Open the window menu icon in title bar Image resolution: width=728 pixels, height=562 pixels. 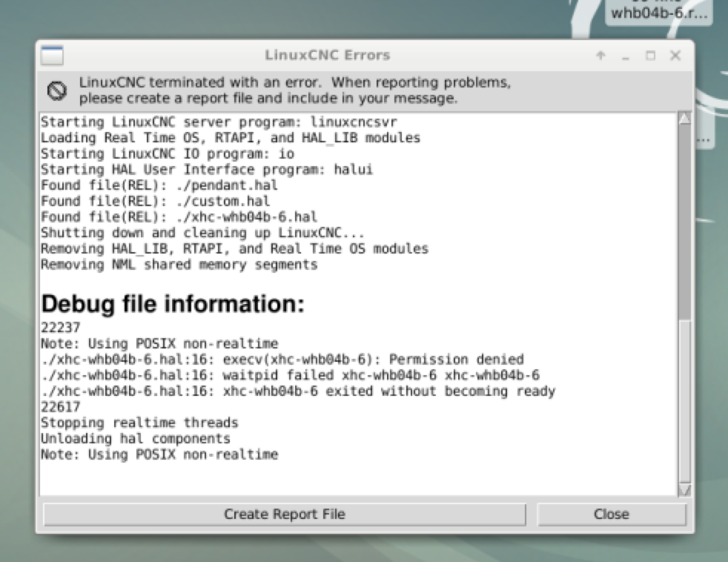[52, 56]
